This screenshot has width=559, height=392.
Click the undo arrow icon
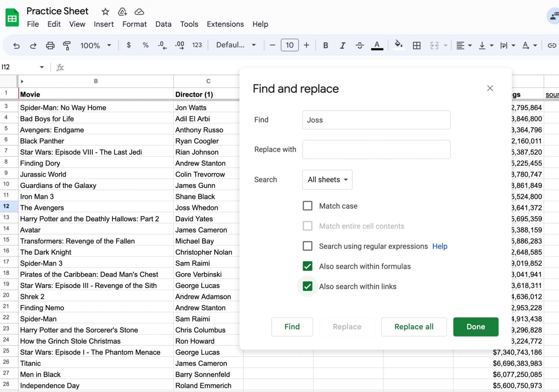pyautogui.click(x=16, y=45)
